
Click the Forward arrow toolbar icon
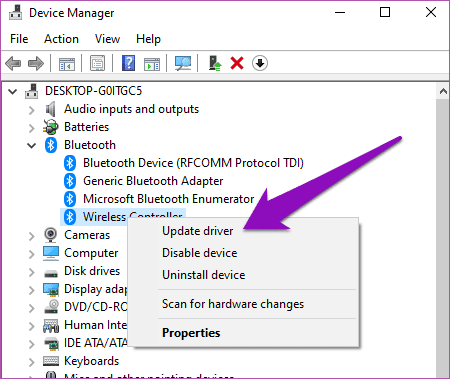coord(36,63)
